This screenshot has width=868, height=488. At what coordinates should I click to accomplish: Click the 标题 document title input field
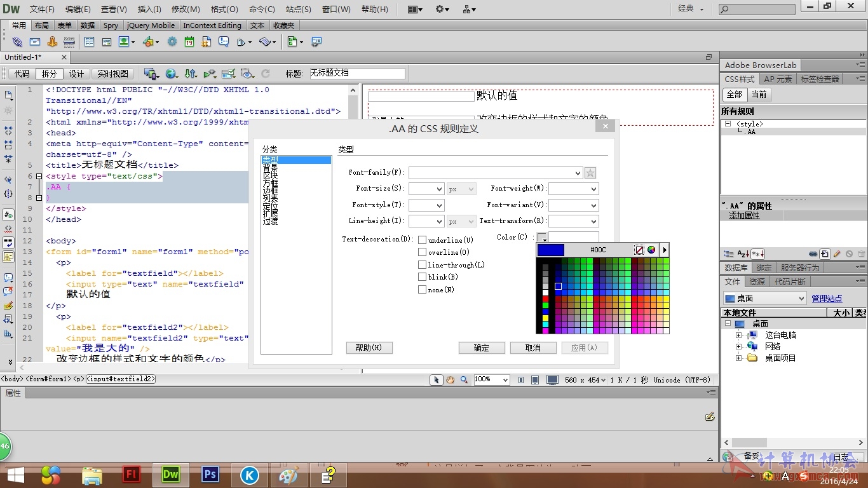tap(356, 74)
